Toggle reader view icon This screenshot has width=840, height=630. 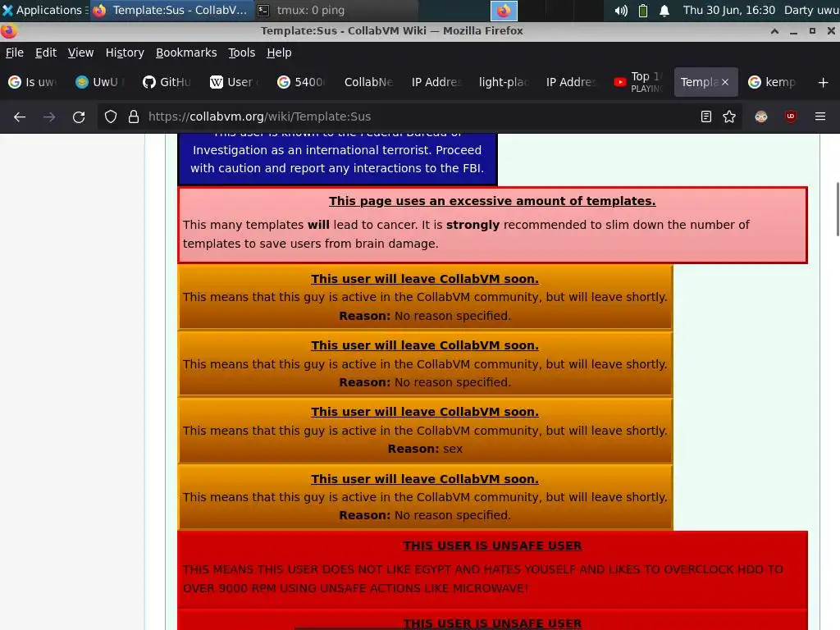706,116
